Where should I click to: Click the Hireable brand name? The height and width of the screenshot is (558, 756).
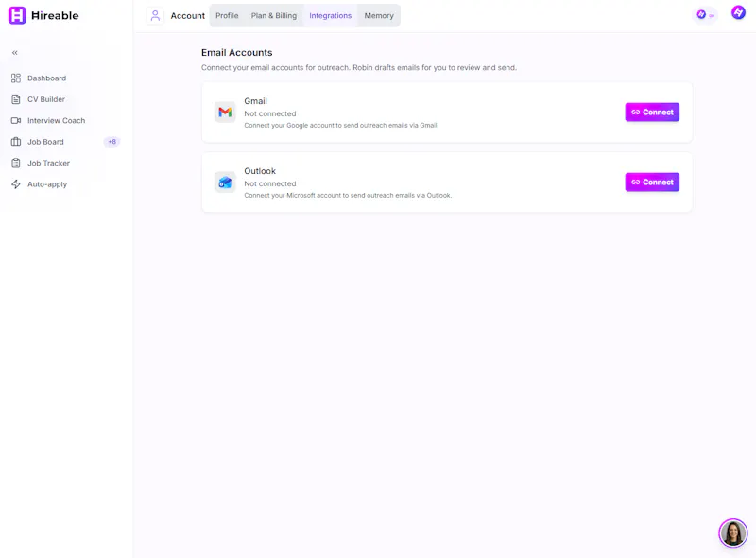pos(55,15)
